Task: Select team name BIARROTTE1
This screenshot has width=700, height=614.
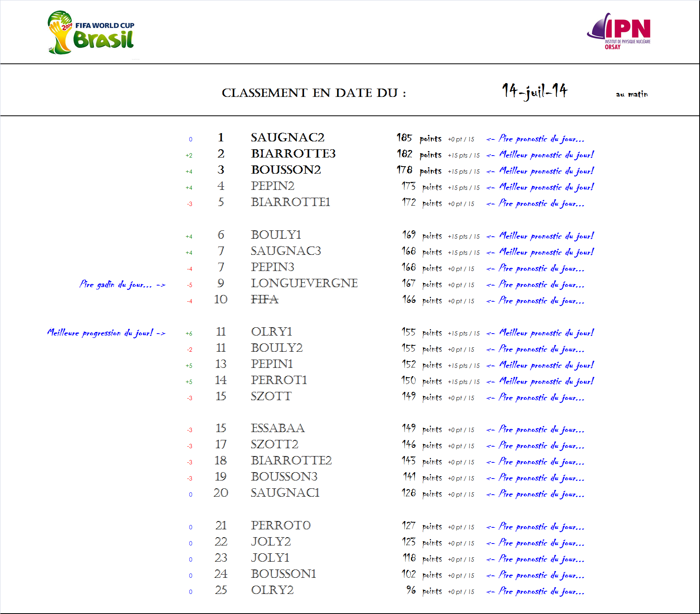Action: (291, 202)
